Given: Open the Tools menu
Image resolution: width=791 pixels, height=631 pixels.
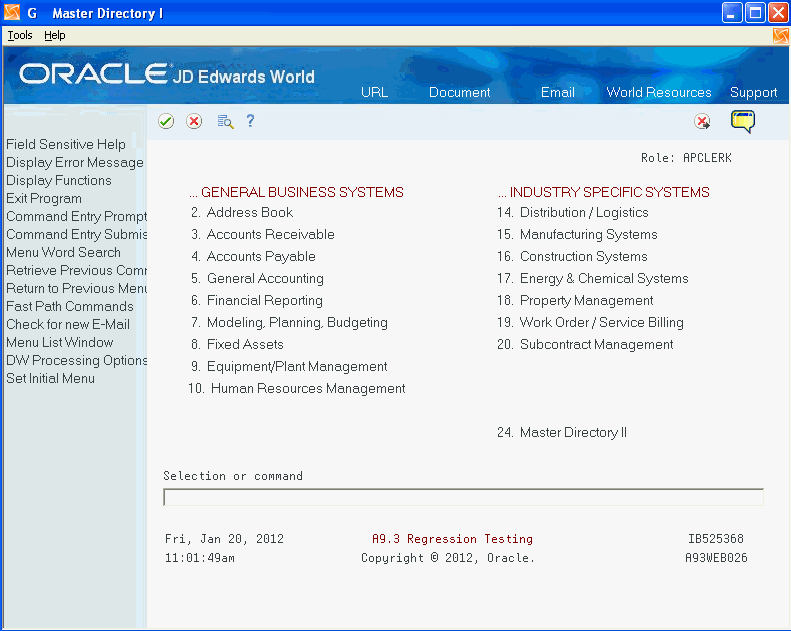Looking at the screenshot, I should coord(20,35).
